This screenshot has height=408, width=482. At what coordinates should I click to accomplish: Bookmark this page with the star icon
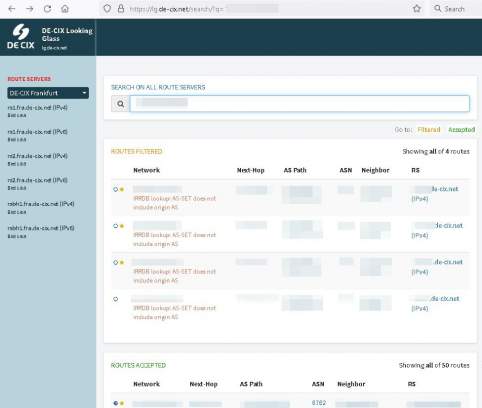[x=417, y=8]
